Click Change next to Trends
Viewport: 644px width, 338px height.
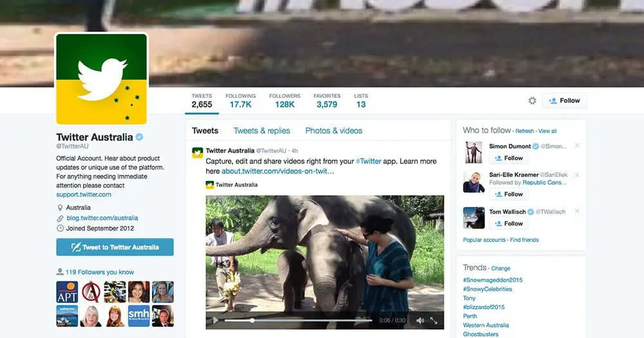(500, 268)
